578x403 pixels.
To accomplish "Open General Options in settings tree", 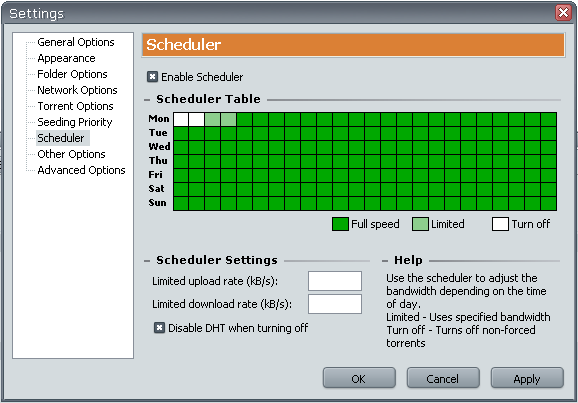I will [76, 42].
